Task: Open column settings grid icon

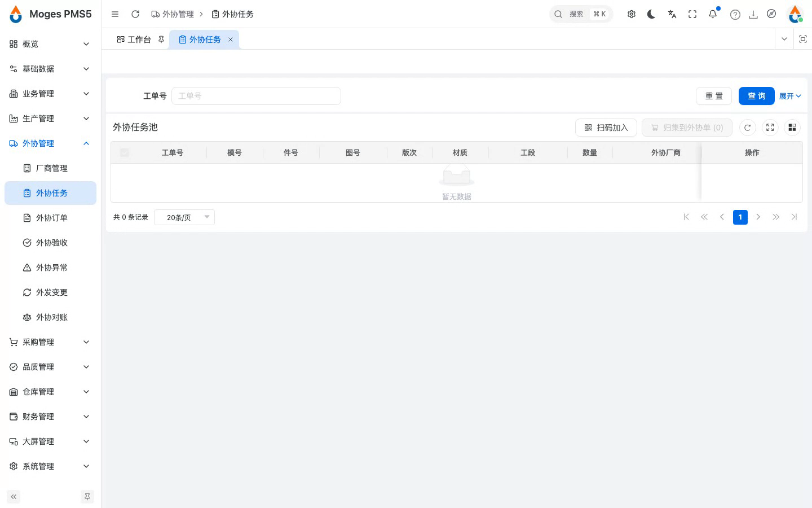Action: (792, 128)
